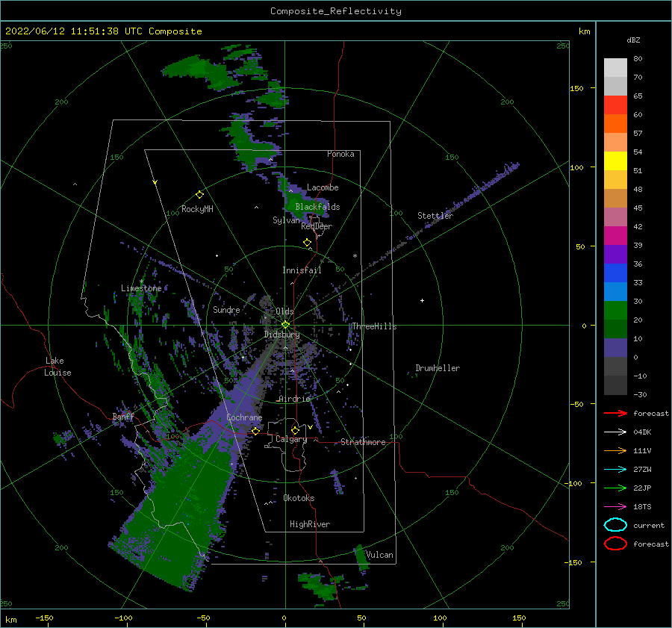Click the Strathmore city label
This screenshot has width=672, height=628.
tap(364, 442)
